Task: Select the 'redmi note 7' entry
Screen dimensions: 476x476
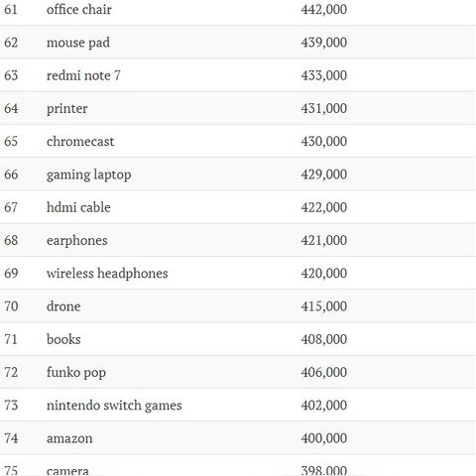Action: pos(83,75)
